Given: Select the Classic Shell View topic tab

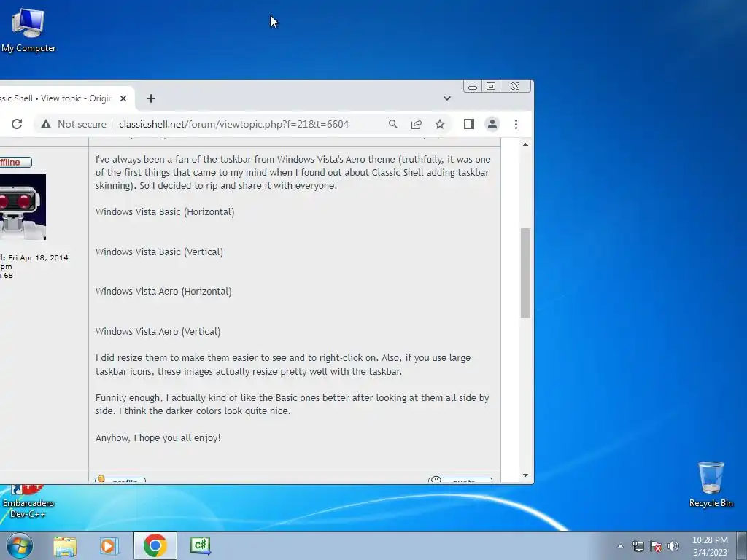Looking at the screenshot, I should tap(57, 98).
